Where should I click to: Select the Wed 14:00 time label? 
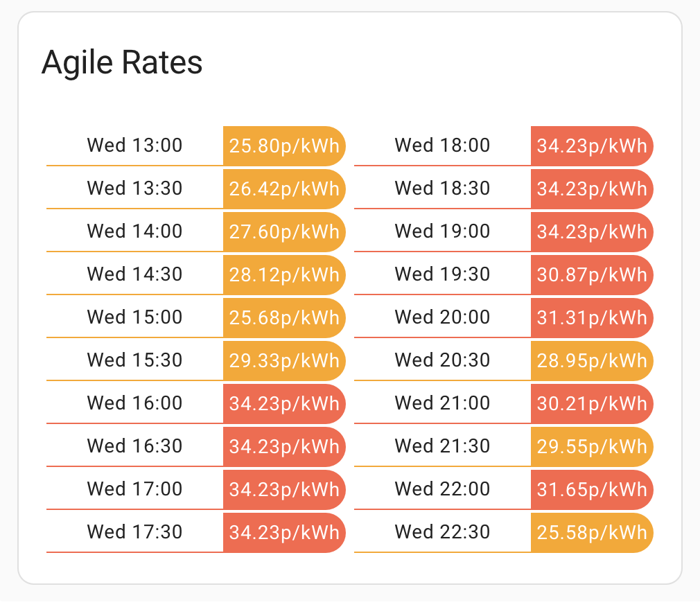[x=134, y=231]
